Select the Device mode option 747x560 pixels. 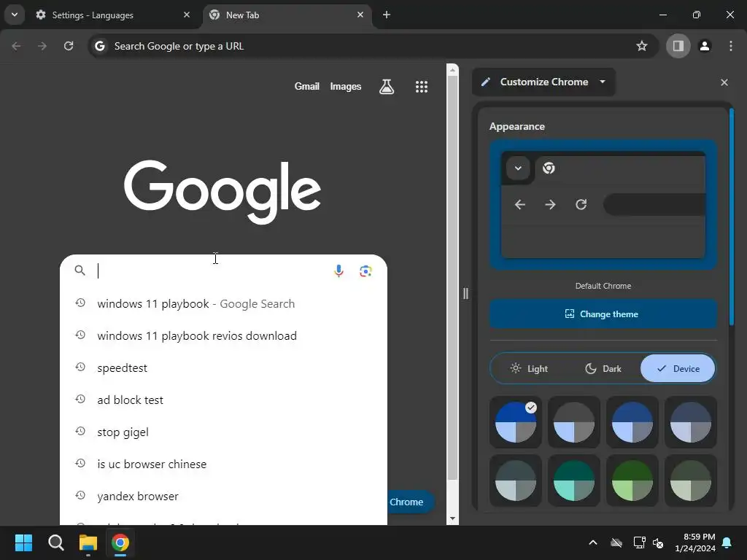pyautogui.click(x=678, y=368)
